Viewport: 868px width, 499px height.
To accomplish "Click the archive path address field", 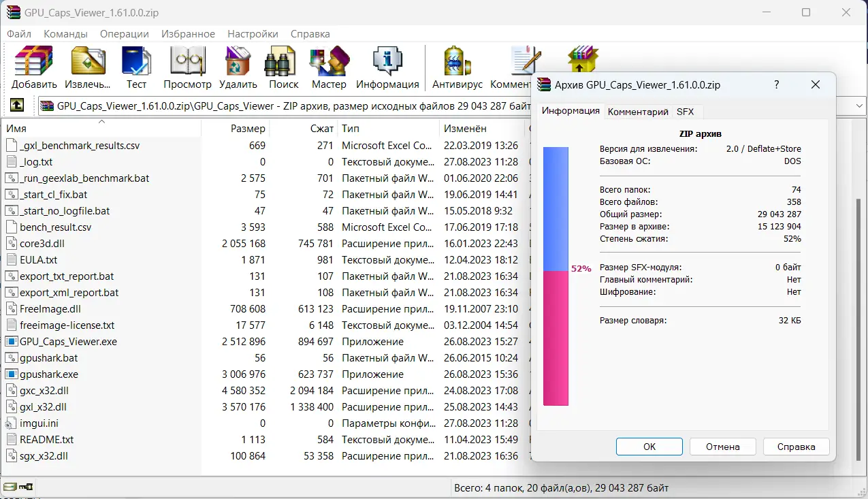I will (x=285, y=106).
